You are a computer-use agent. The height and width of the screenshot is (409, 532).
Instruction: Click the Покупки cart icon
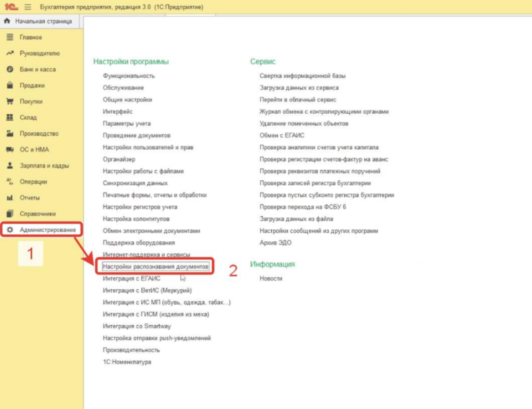(x=10, y=101)
